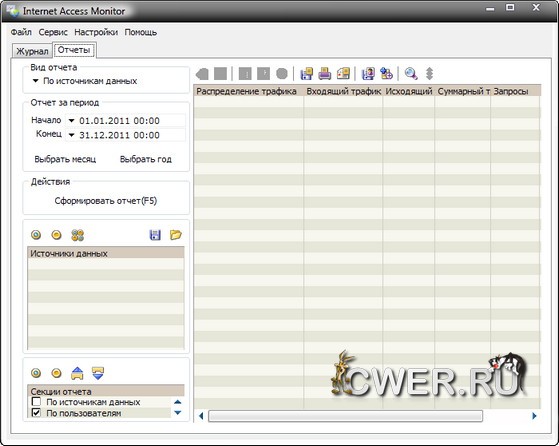Click the 'Запросы' column header
Screen dimensions: 559x446
pos(516,91)
